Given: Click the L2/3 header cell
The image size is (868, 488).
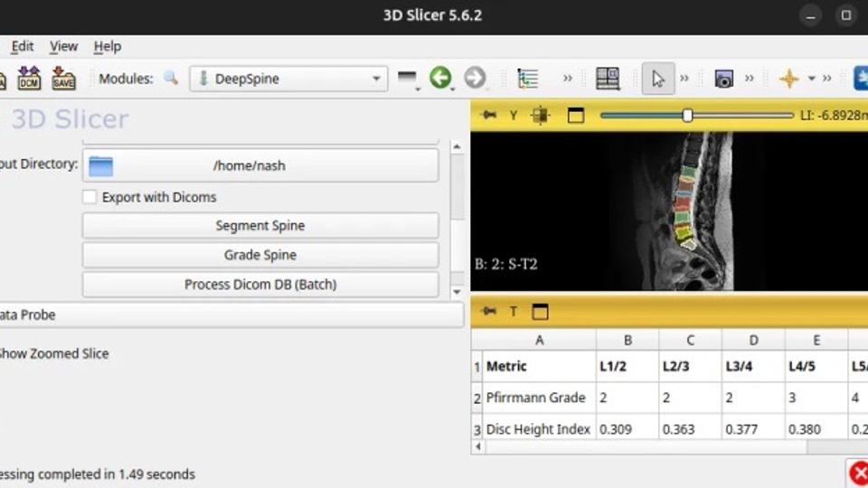Looking at the screenshot, I should [x=690, y=366].
